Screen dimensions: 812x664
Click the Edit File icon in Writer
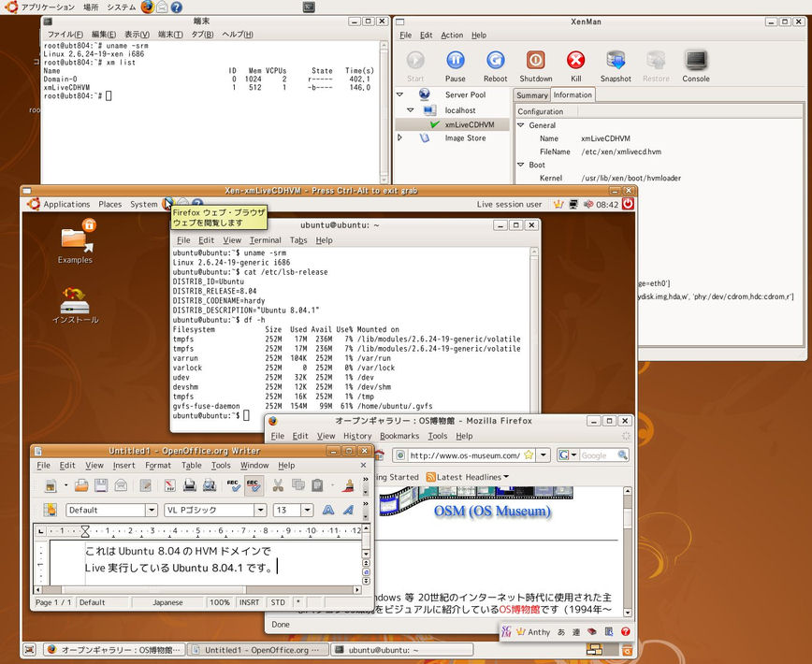click(x=146, y=485)
